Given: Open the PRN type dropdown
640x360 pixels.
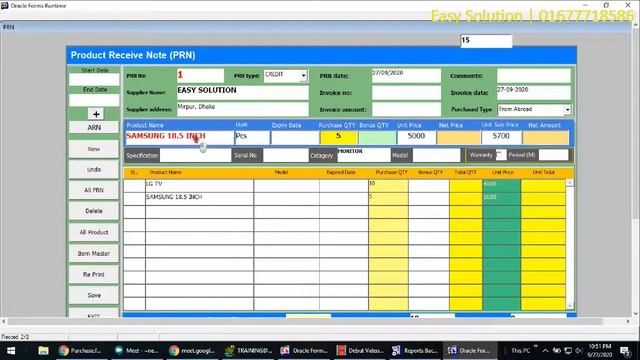Looking at the screenshot, I should 303,76.
